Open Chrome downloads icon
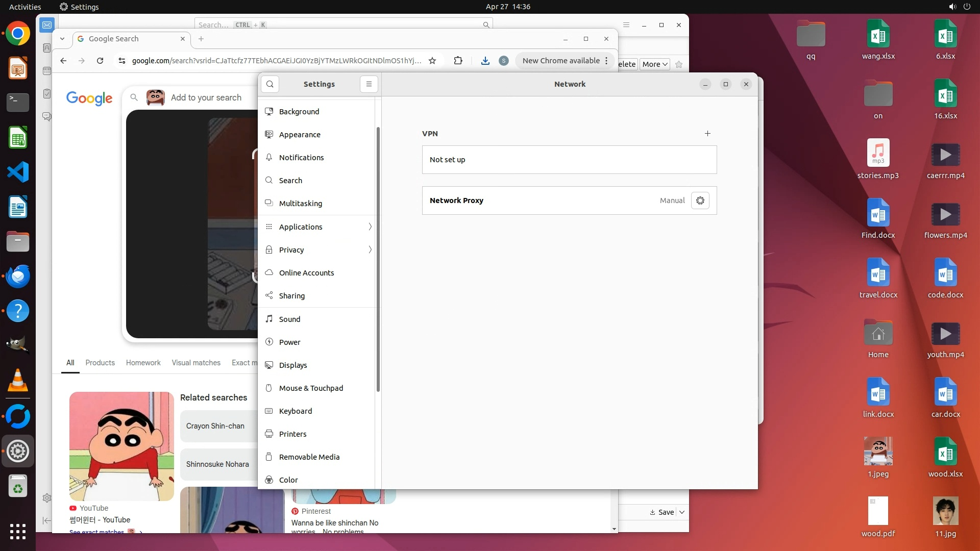The image size is (980, 551). (485, 61)
